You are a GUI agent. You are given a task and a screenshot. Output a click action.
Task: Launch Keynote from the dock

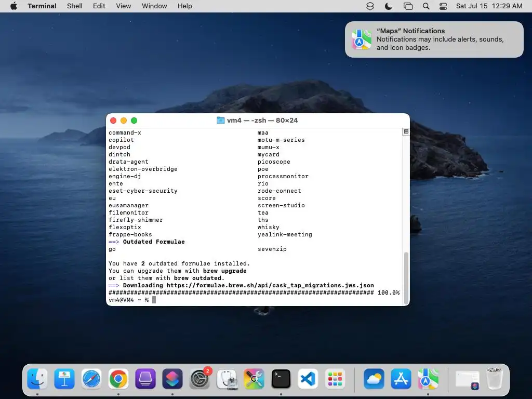click(x=64, y=378)
